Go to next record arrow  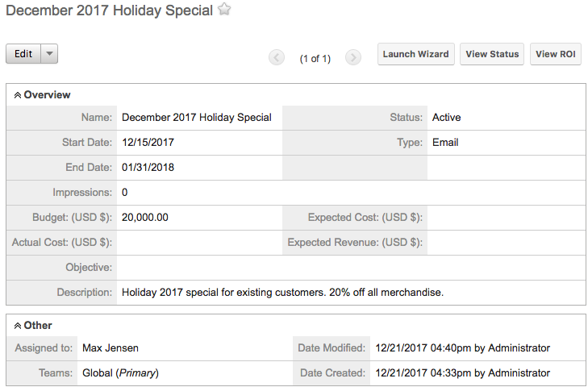[352, 57]
